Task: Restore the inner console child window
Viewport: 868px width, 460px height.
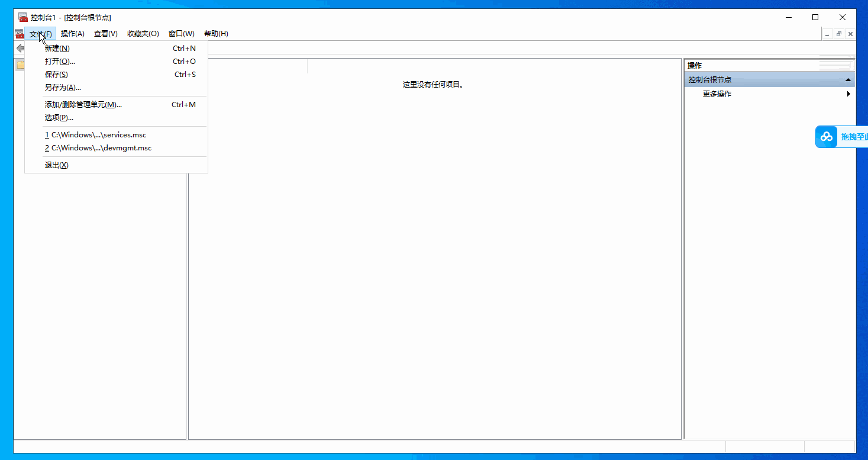Action: 839,34
